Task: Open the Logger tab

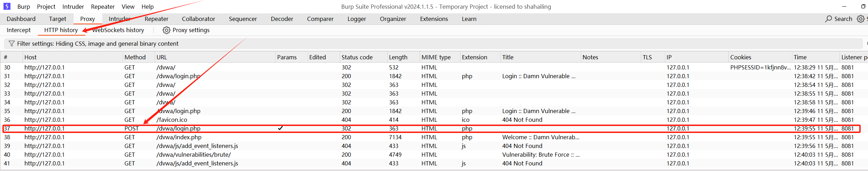Action: (x=357, y=19)
